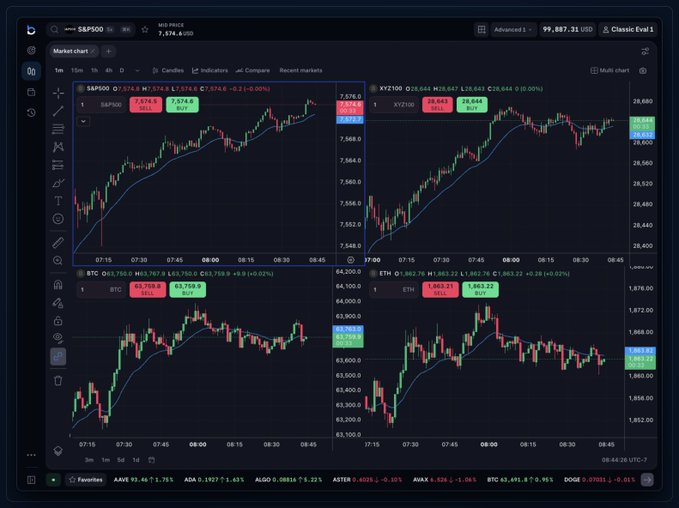Click the search magnifier icon
Screen dimensions: 679x508
click(54, 29)
